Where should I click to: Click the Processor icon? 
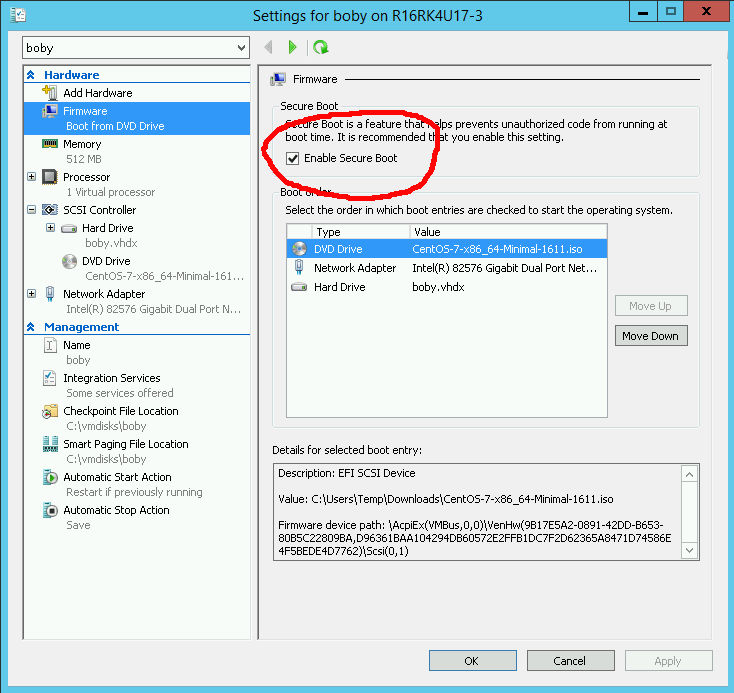[x=50, y=177]
